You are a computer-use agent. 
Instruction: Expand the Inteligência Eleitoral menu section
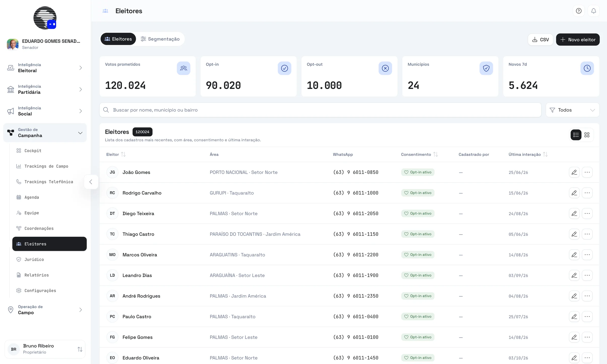pyautogui.click(x=45, y=68)
